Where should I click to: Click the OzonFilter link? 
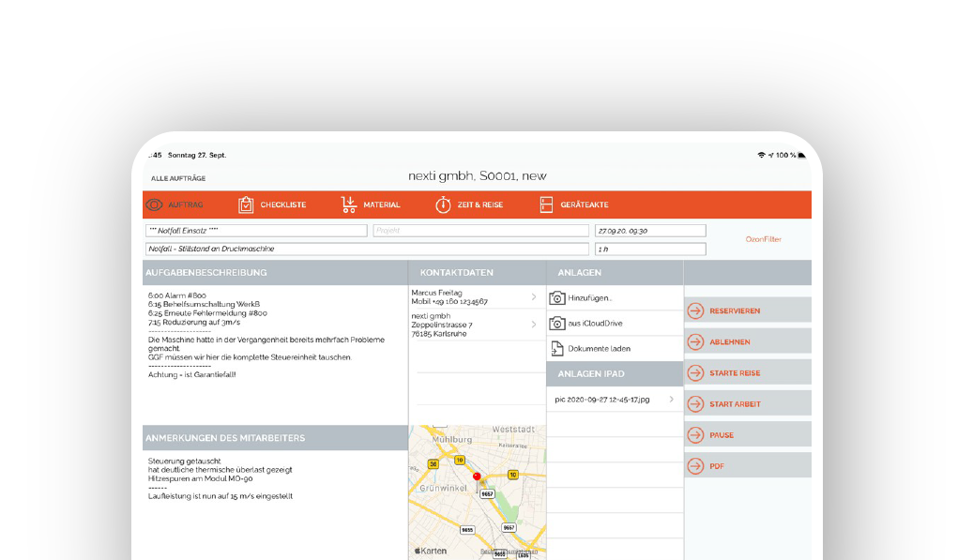763,239
